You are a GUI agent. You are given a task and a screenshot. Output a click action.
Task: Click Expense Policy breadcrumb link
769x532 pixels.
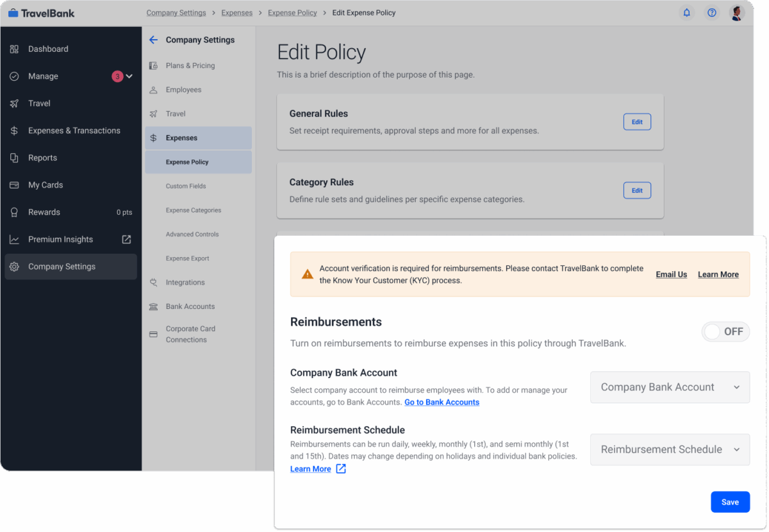292,13
